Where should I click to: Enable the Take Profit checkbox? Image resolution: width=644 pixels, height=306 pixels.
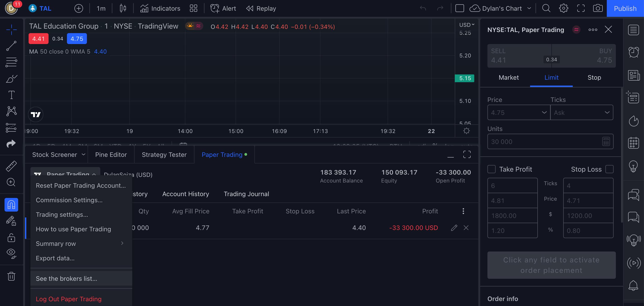coord(492,169)
